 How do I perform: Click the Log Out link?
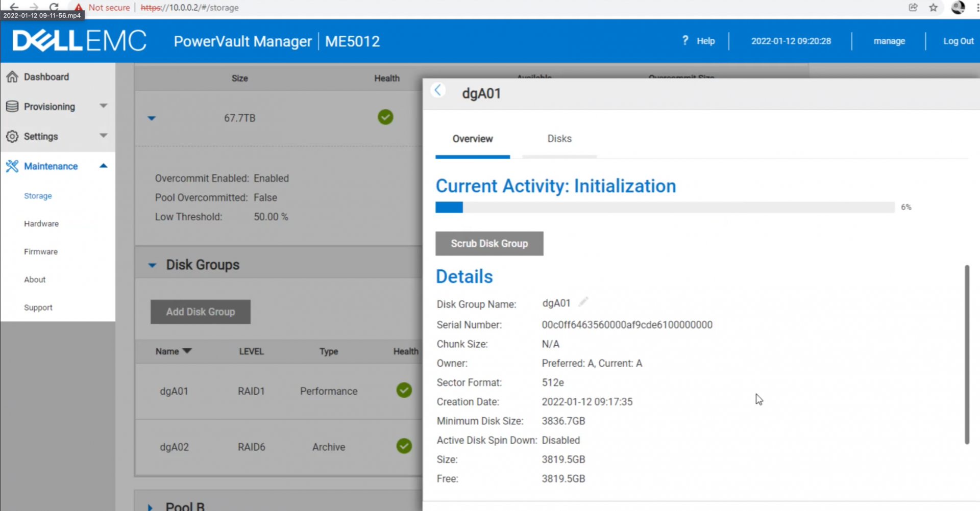click(x=958, y=41)
